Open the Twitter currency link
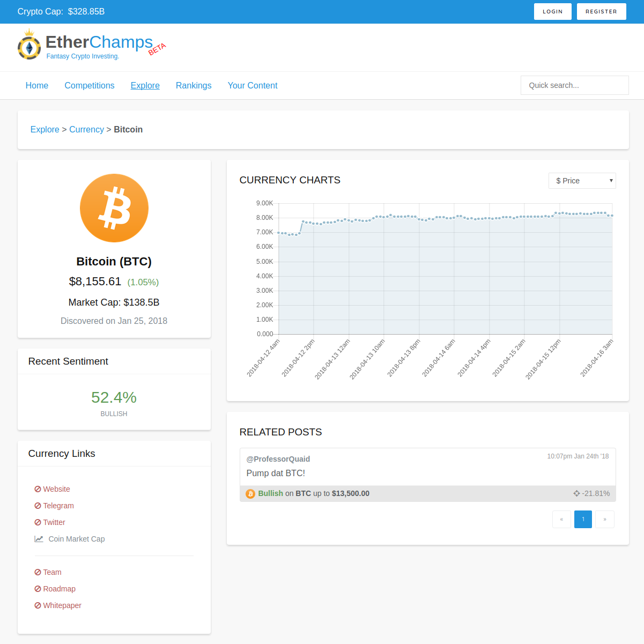The image size is (644, 644). tap(54, 522)
